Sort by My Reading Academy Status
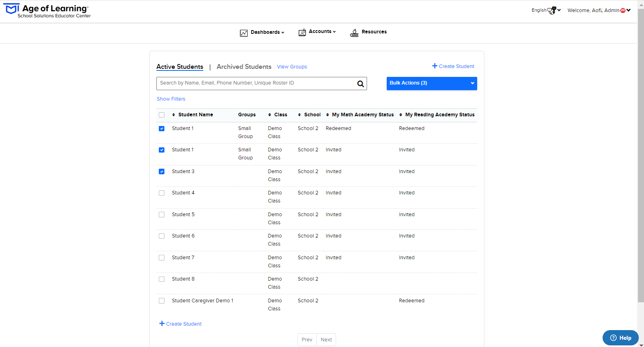Image resolution: width=644 pixels, height=347 pixels. pos(437,115)
